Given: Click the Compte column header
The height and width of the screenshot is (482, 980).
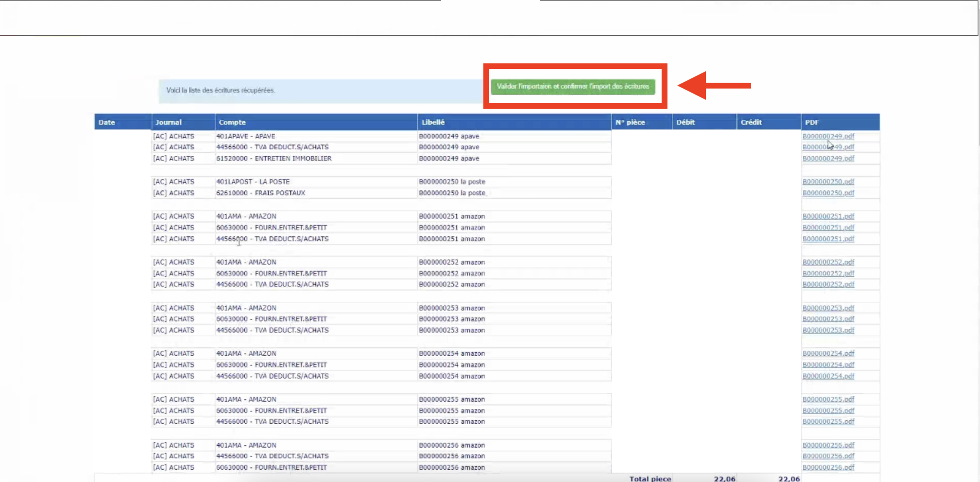Looking at the screenshot, I should click(x=316, y=122).
